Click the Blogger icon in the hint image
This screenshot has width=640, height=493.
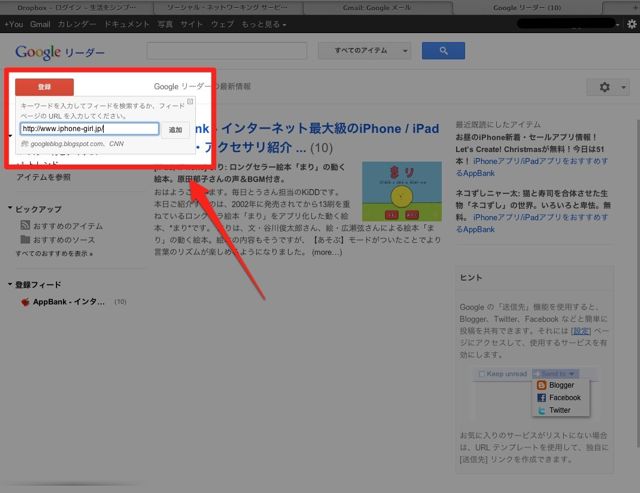(x=542, y=385)
